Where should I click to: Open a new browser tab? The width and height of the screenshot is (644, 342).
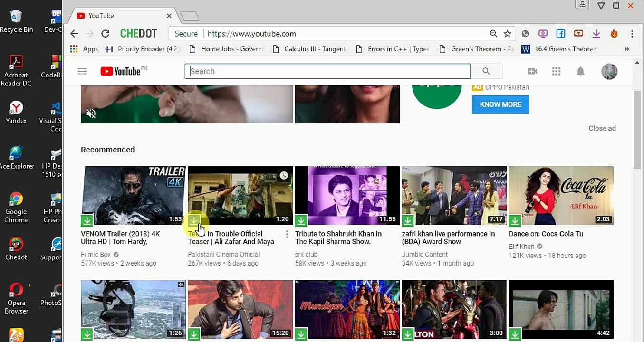(190, 16)
